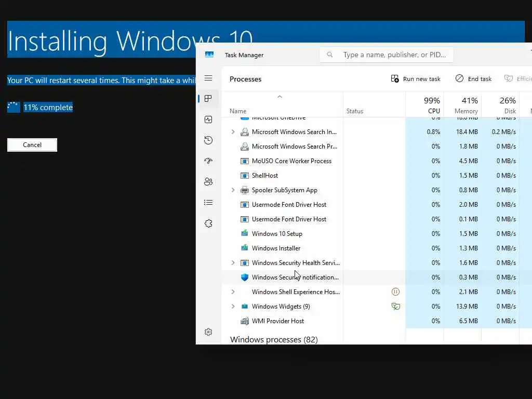Expand Spooler SubSystem App process
532x399 pixels.
tap(233, 190)
